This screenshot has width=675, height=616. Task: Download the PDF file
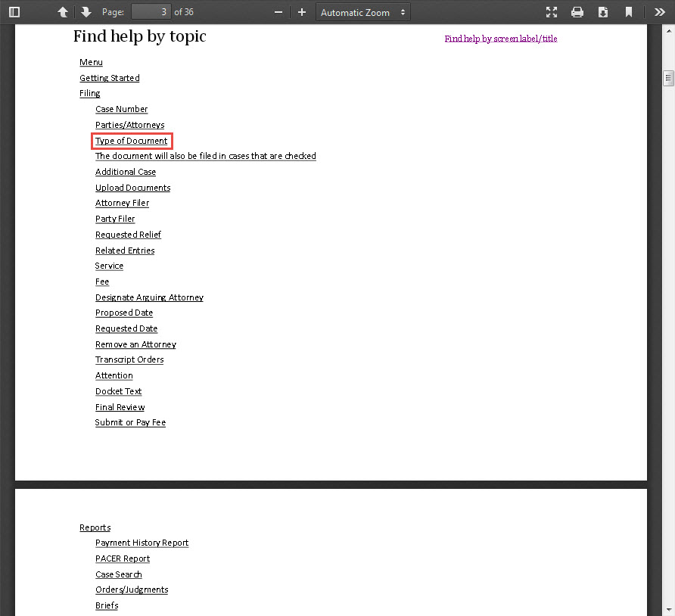pyautogui.click(x=603, y=12)
